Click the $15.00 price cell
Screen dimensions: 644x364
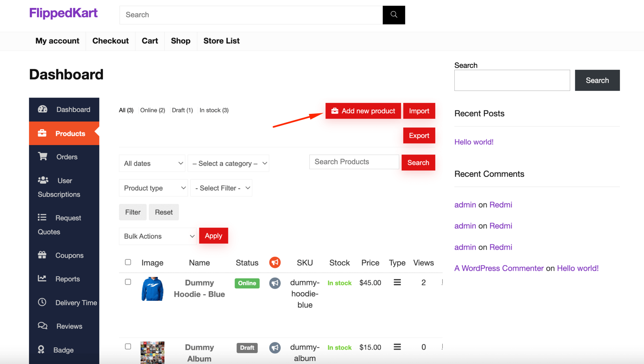370,347
